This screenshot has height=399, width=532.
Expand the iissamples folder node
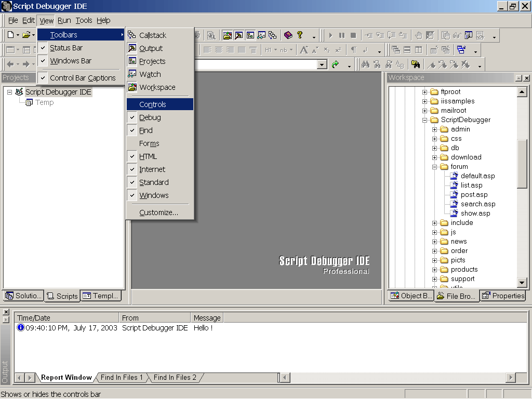pos(424,101)
